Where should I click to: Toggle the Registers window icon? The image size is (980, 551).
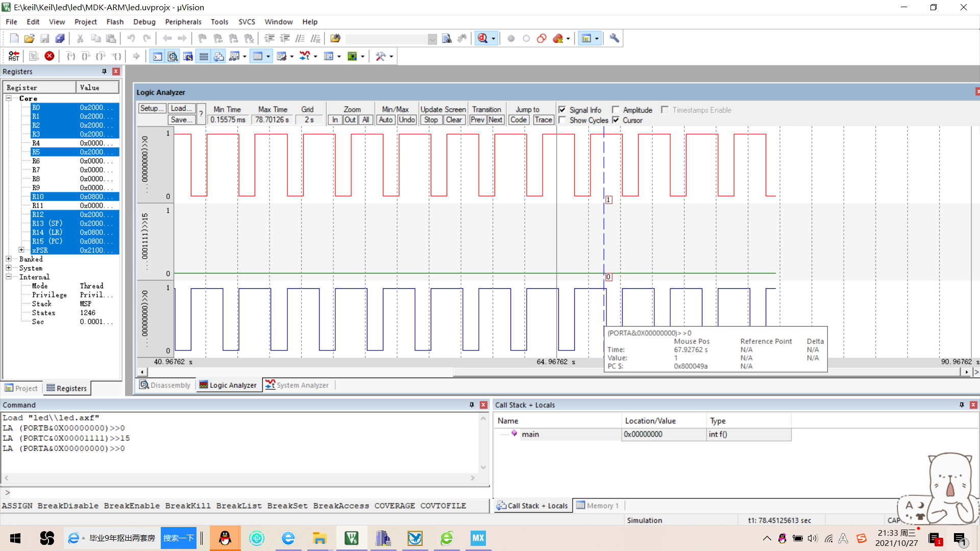pos(204,56)
